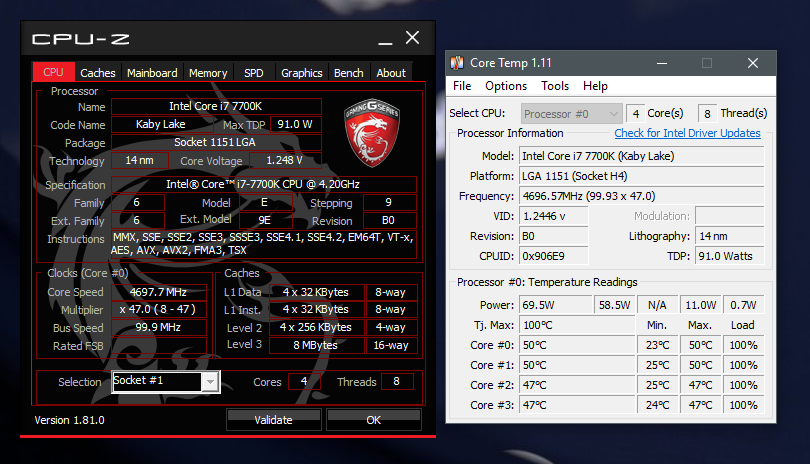Click the Core #2 current temperature 47°C
The image size is (810, 464).
(577, 385)
